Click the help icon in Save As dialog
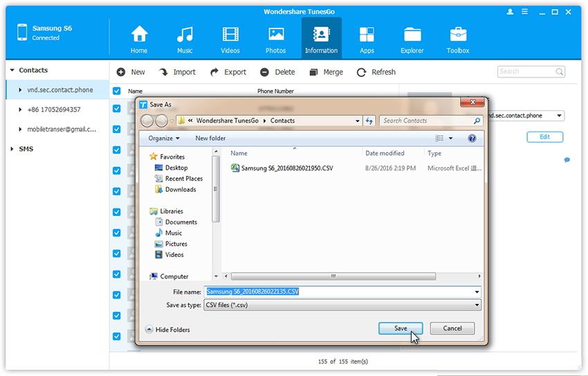 coord(472,138)
